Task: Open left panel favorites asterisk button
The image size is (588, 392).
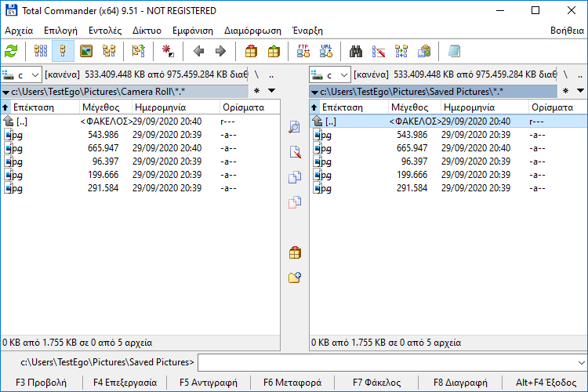Action: coord(256,90)
